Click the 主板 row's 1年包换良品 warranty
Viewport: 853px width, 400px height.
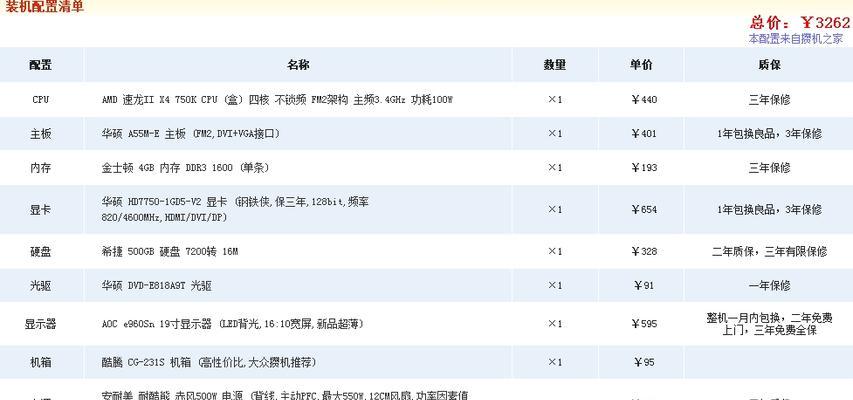tap(769, 133)
